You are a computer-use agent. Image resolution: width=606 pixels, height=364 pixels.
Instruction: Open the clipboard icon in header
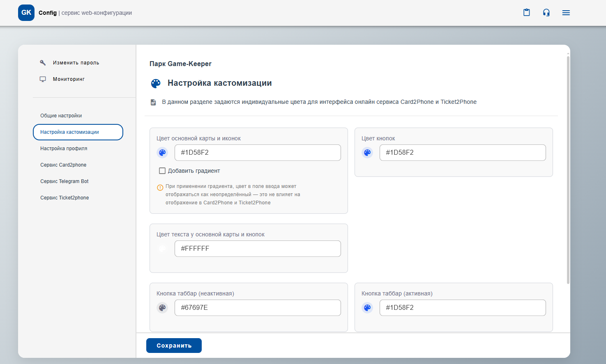[x=526, y=13]
